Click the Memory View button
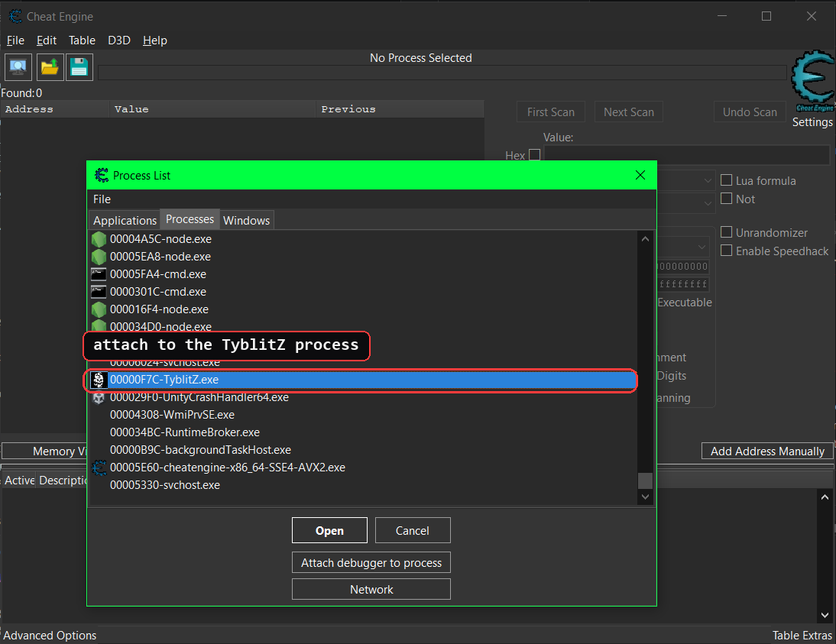The width and height of the screenshot is (836, 644). point(45,451)
